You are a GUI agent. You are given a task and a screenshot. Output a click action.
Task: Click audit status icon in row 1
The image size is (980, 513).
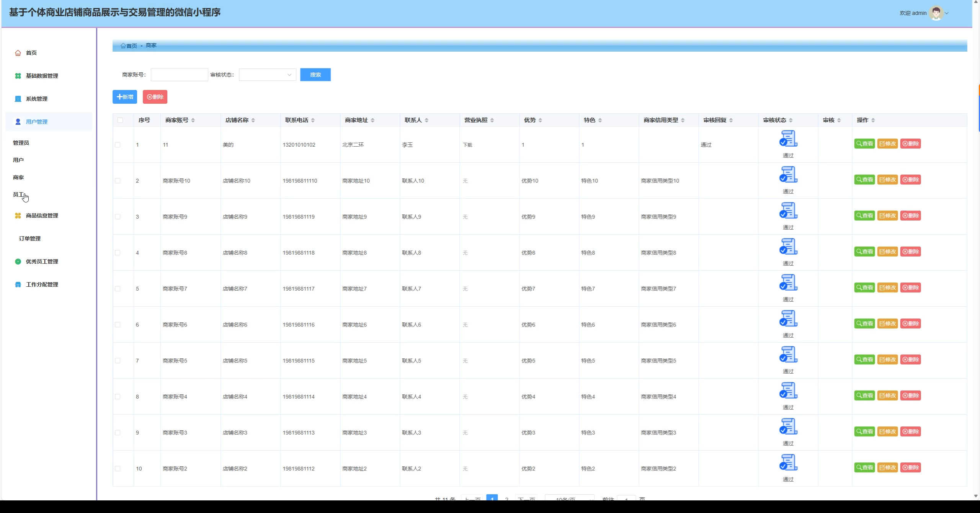(x=788, y=139)
